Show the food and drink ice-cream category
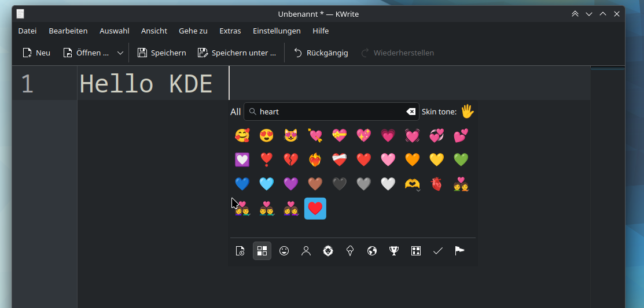This screenshot has width=644, height=308. (350, 251)
